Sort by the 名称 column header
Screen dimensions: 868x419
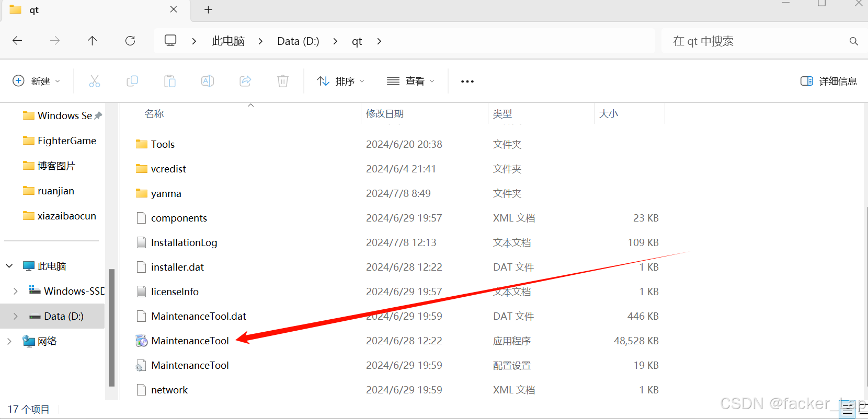pos(154,113)
